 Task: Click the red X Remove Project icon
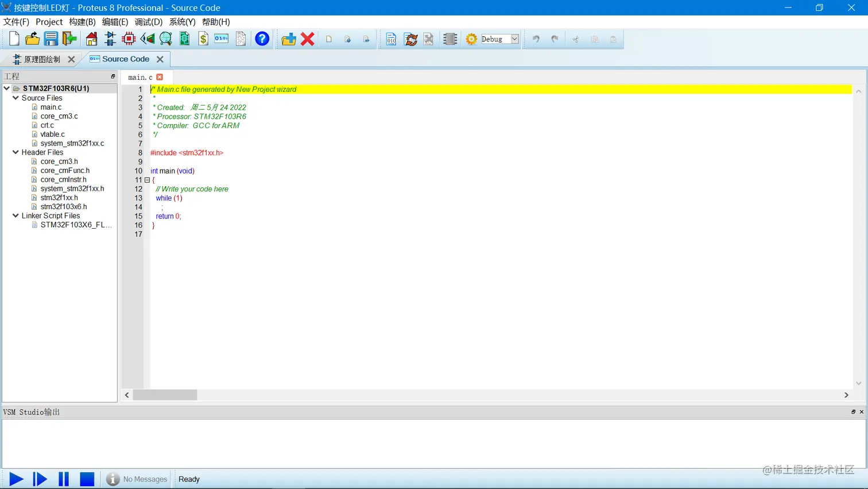[x=308, y=39]
